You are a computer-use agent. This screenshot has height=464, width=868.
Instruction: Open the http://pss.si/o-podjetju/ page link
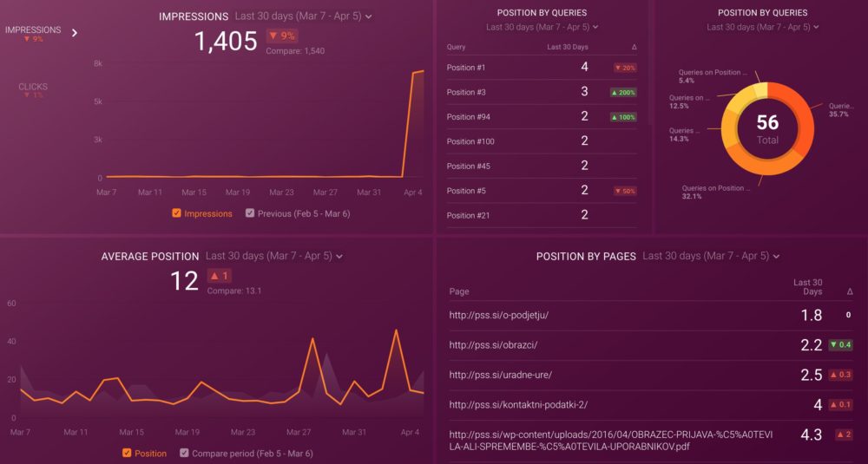pyautogui.click(x=498, y=316)
